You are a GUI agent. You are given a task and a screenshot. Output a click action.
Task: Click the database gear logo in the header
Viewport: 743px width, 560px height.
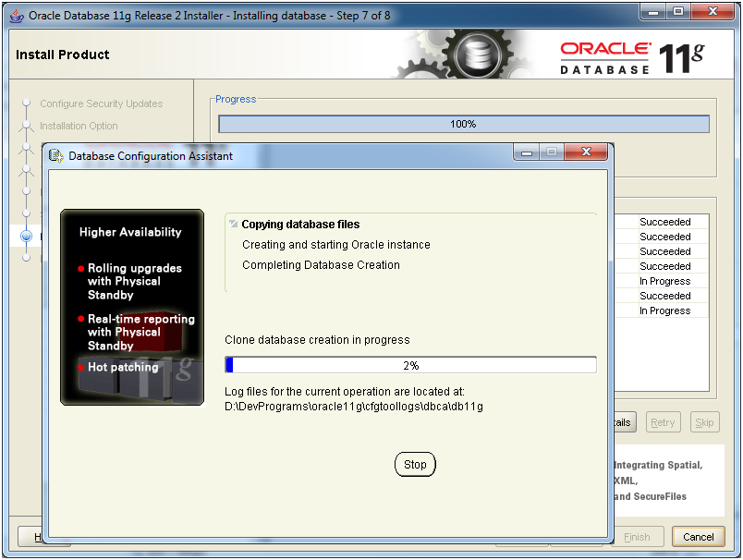point(479,55)
